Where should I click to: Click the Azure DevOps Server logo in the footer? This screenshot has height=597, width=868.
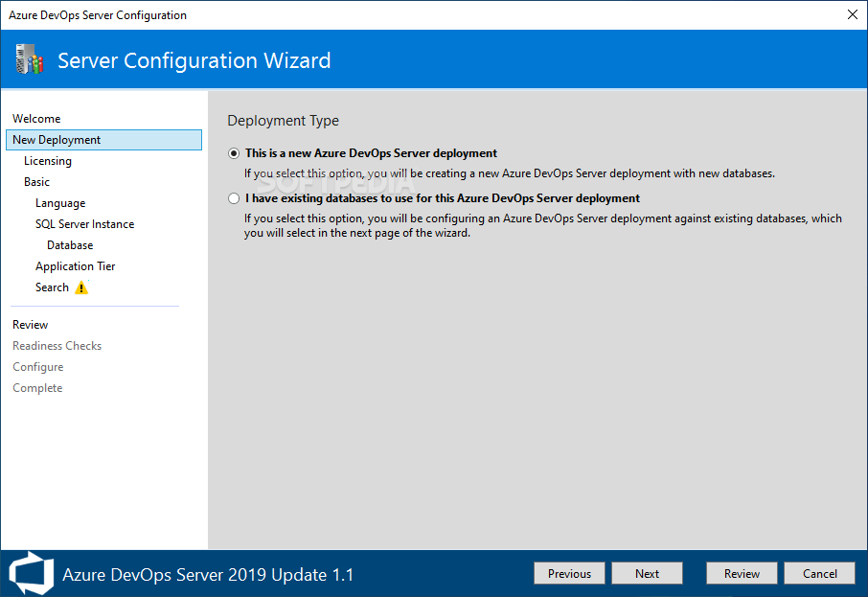tap(30, 573)
